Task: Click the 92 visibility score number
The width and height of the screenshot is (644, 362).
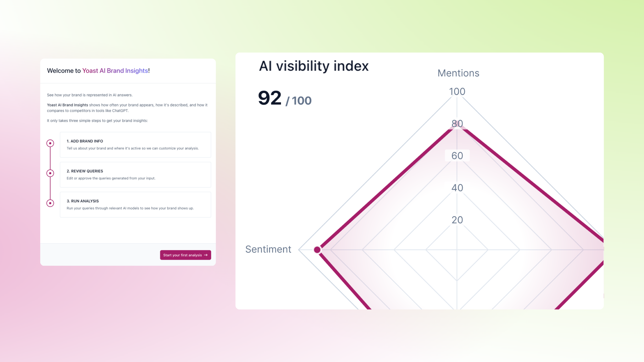Action: (x=270, y=98)
